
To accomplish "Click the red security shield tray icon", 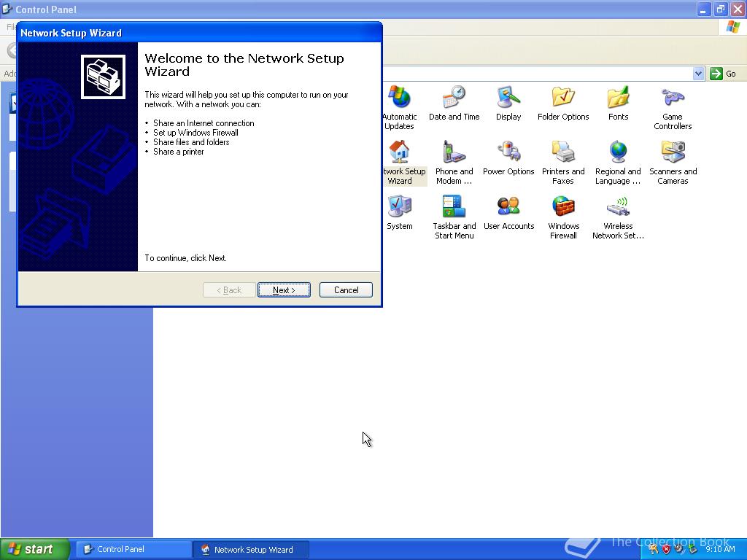I will point(666,549).
